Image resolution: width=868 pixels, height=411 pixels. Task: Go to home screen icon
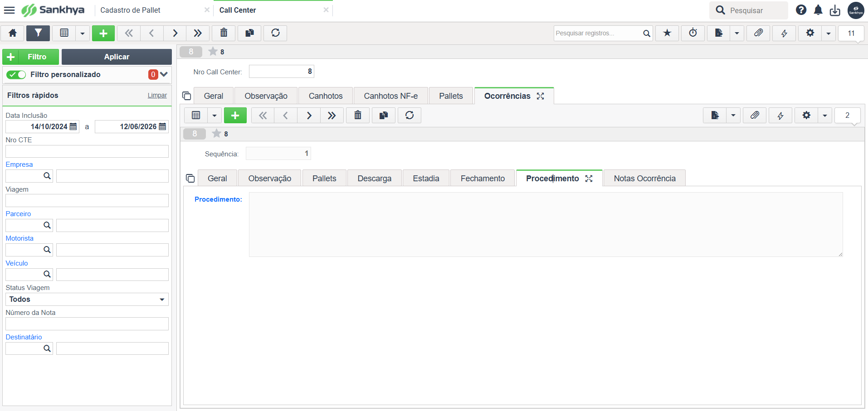pyautogui.click(x=13, y=33)
